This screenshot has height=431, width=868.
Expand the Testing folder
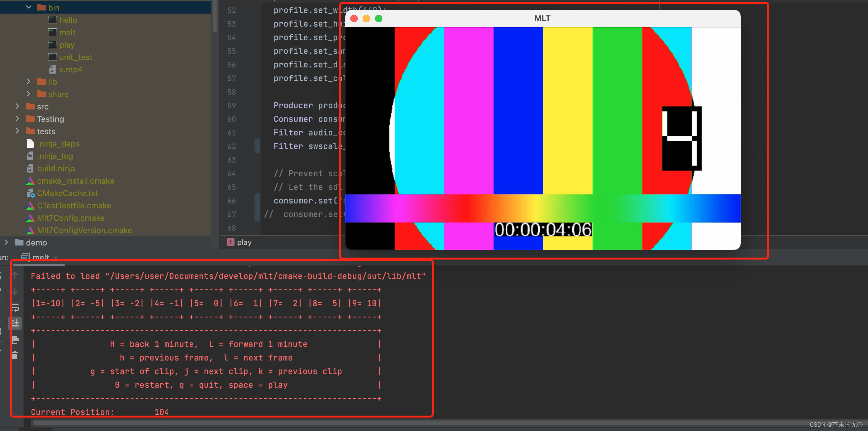(18, 119)
